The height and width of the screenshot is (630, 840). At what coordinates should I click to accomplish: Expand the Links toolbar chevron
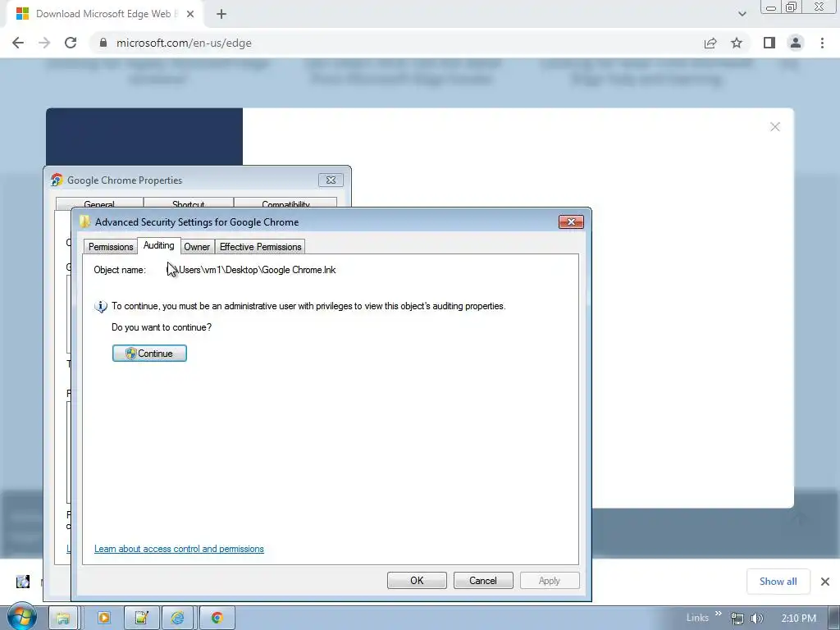pos(719,614)
